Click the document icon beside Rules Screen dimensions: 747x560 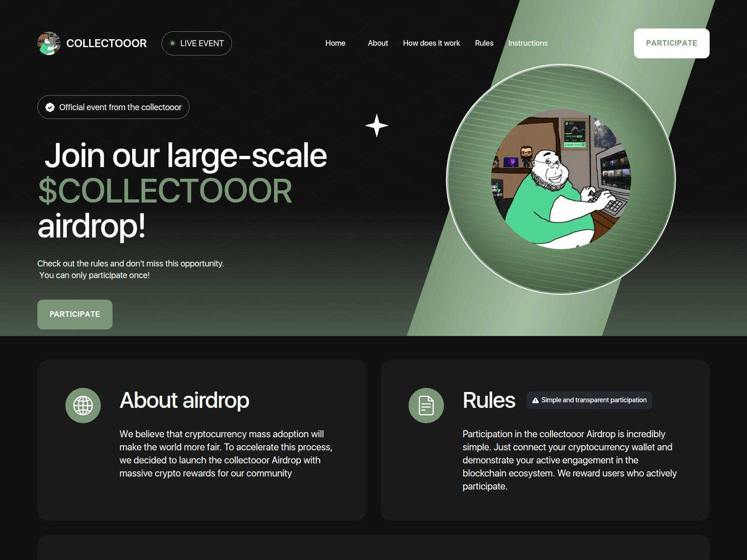pyautogui.click(x=426, y=406)
